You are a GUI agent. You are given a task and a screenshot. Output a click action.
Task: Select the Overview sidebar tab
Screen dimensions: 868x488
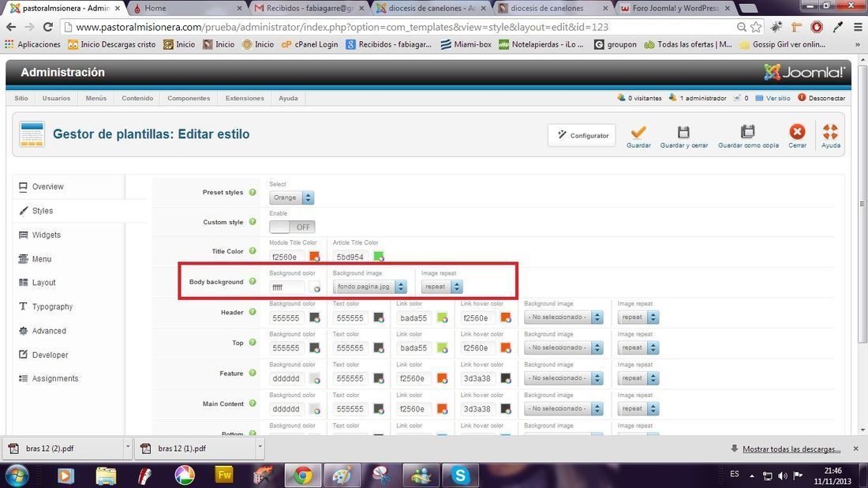(x=69, y=186)
